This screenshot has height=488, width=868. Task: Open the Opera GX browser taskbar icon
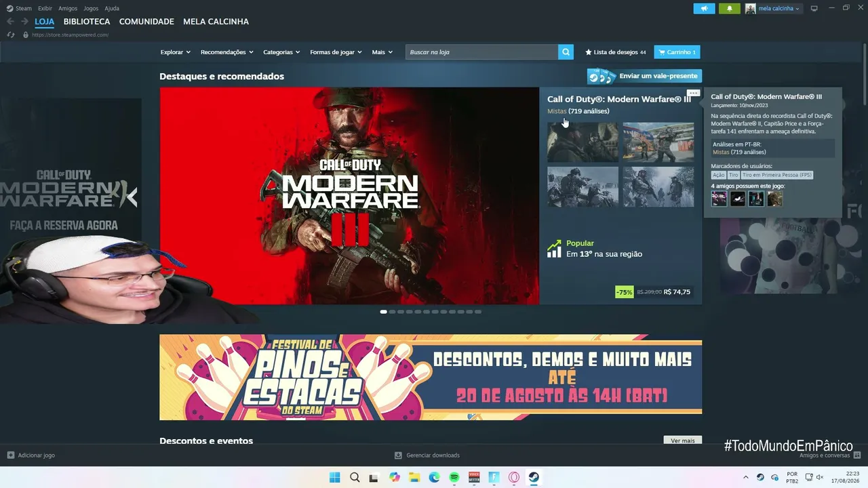[514, 477]
